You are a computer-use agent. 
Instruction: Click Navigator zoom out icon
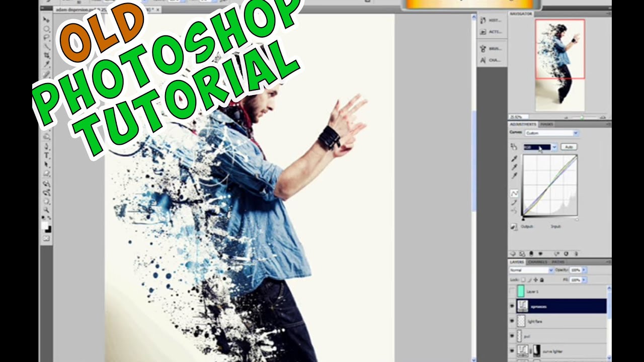pos(566,117)
